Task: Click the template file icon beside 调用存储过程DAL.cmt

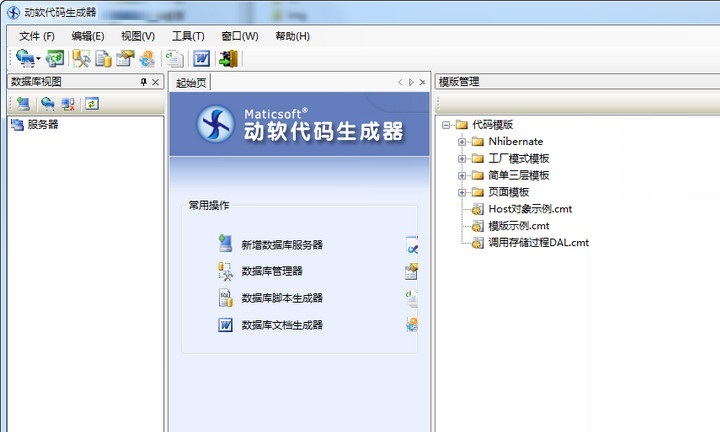Action: coord(478,243)
